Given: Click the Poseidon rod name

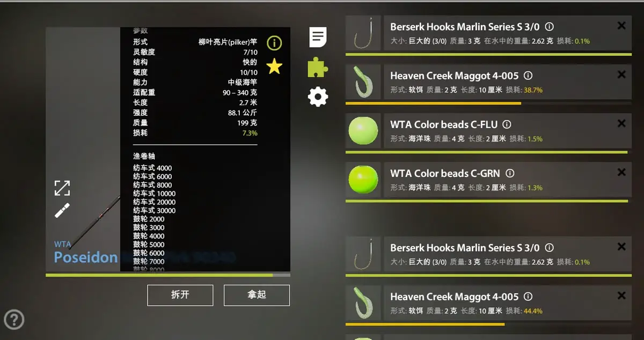Looking at the screenshot, I should [86, 257].
